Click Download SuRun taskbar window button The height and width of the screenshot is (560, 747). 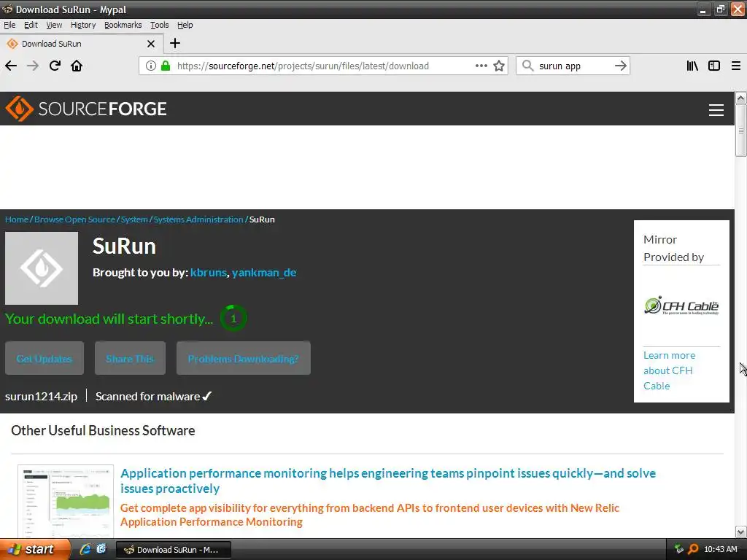(x=174, y=550)
